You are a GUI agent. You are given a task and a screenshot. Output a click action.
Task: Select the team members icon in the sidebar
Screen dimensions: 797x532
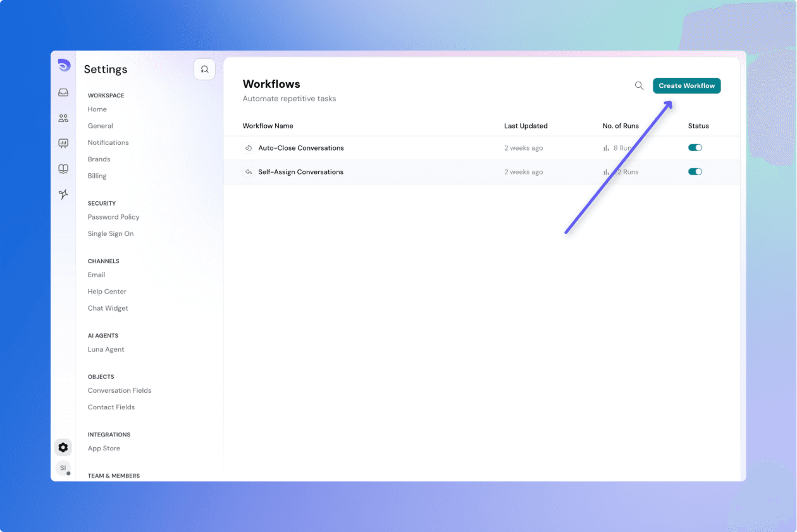coord(63,118)
